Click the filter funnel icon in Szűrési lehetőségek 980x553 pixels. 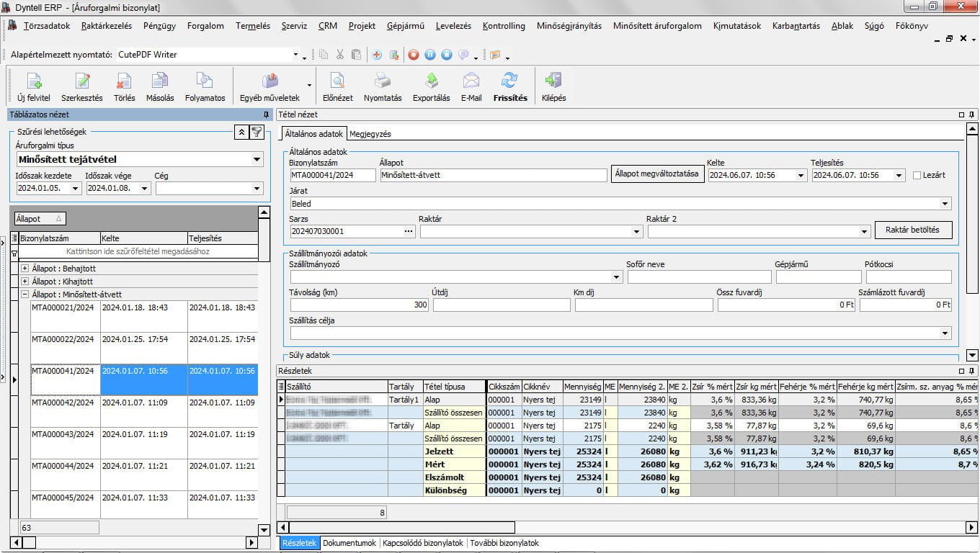pos(257,132)
